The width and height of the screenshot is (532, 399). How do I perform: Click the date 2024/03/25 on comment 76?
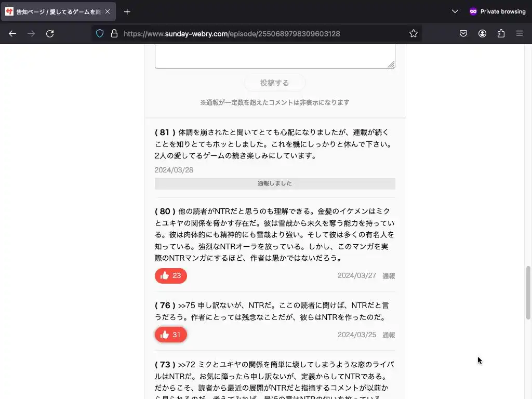(x=357, y=335)
